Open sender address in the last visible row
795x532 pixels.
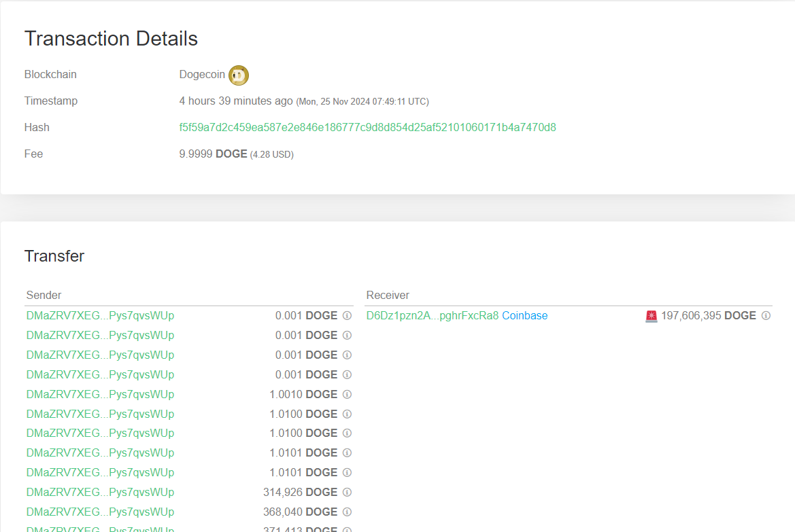point(99,529)
